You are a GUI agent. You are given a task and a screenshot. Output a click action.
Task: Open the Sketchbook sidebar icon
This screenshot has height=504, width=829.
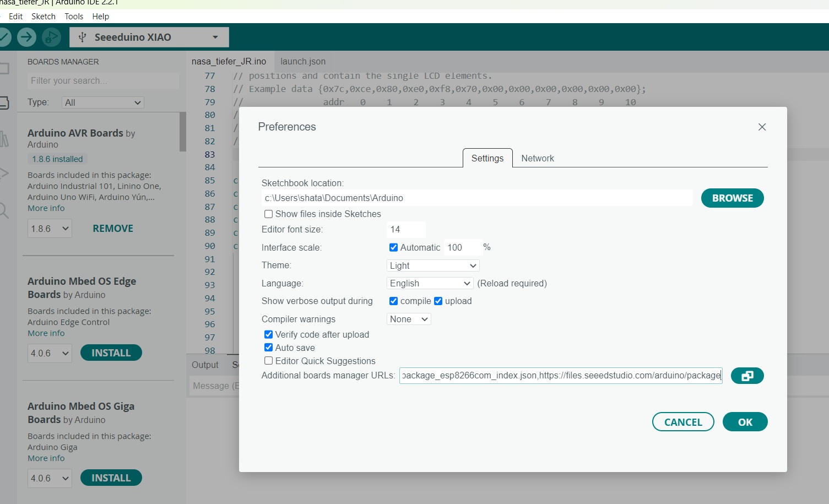point(3,69)
